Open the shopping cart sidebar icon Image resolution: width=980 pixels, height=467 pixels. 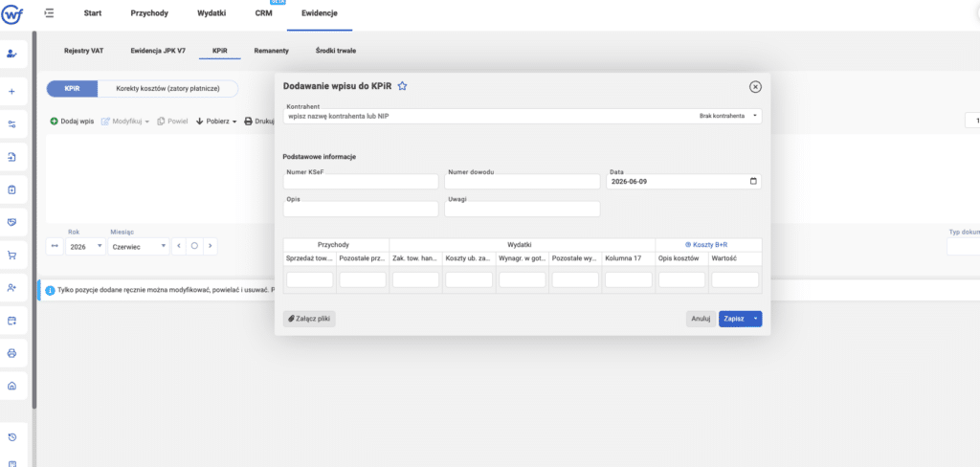11,256
